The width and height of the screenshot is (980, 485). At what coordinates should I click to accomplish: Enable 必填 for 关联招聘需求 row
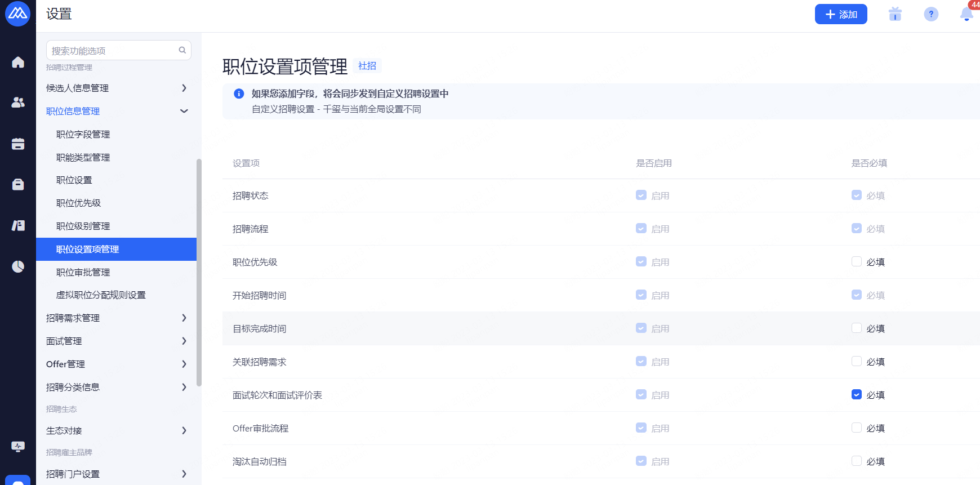856,362
